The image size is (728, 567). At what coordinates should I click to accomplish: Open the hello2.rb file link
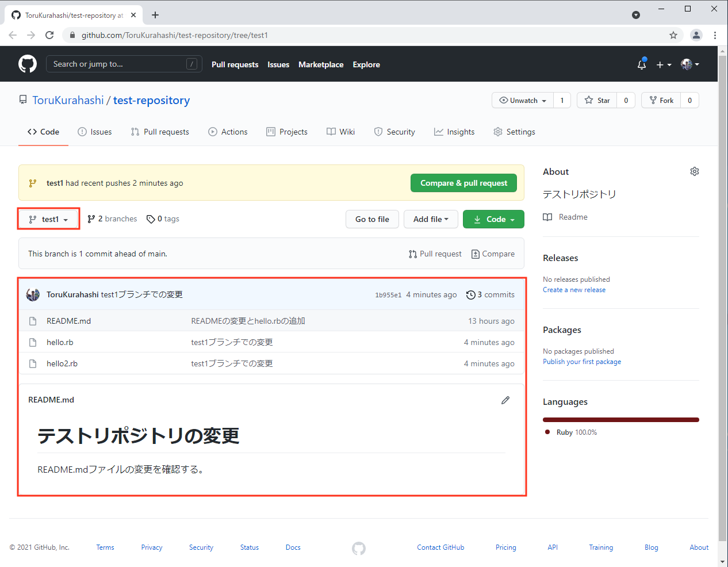click(62, 363)
